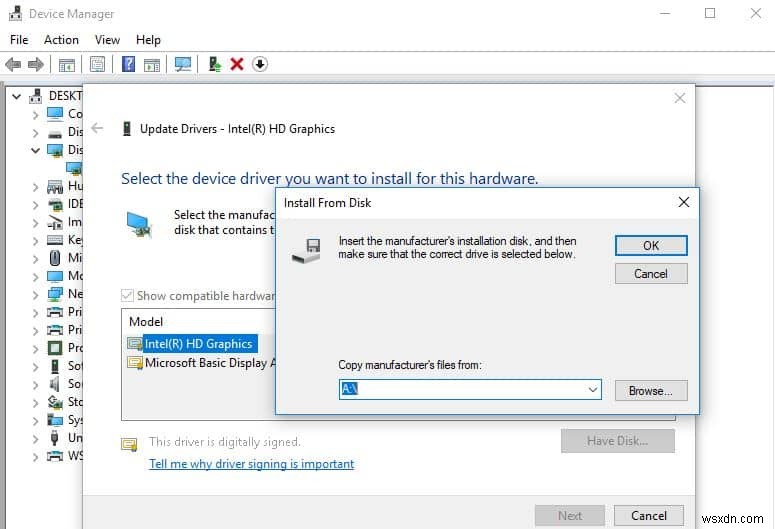Click Cancel in the Update Drivers wizard
Screen dimensions: 775x529
[x=648, y=516]
